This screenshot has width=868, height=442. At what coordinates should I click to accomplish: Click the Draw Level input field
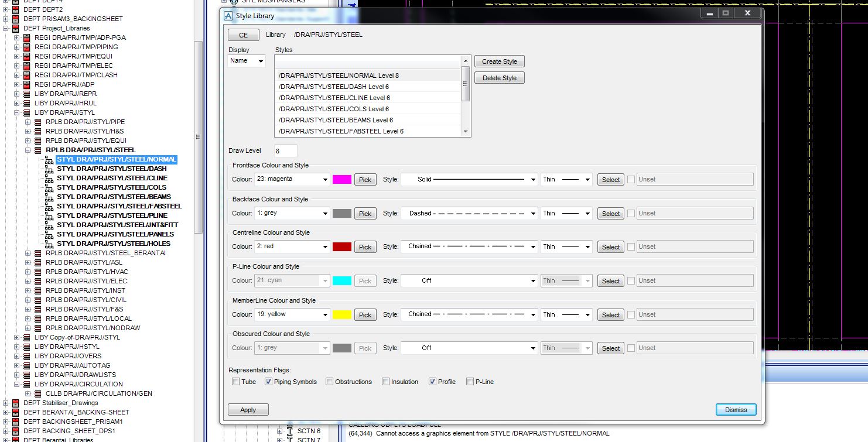(286, 151)
